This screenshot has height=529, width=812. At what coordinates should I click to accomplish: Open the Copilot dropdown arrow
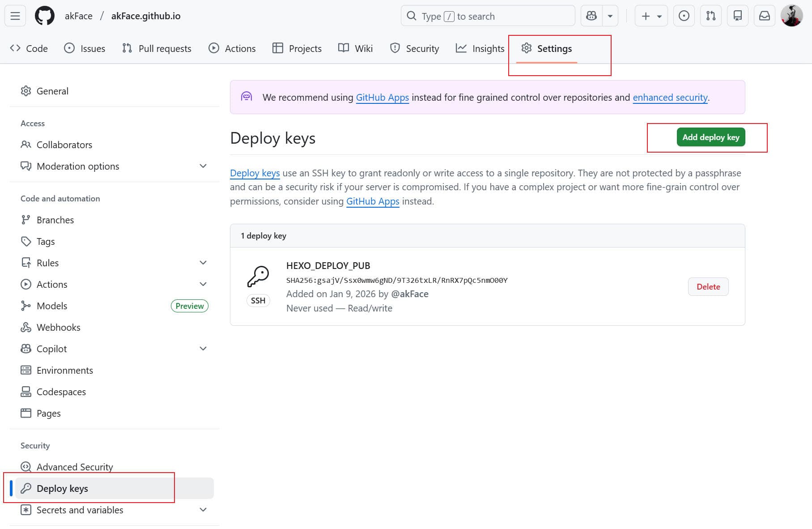610,16
